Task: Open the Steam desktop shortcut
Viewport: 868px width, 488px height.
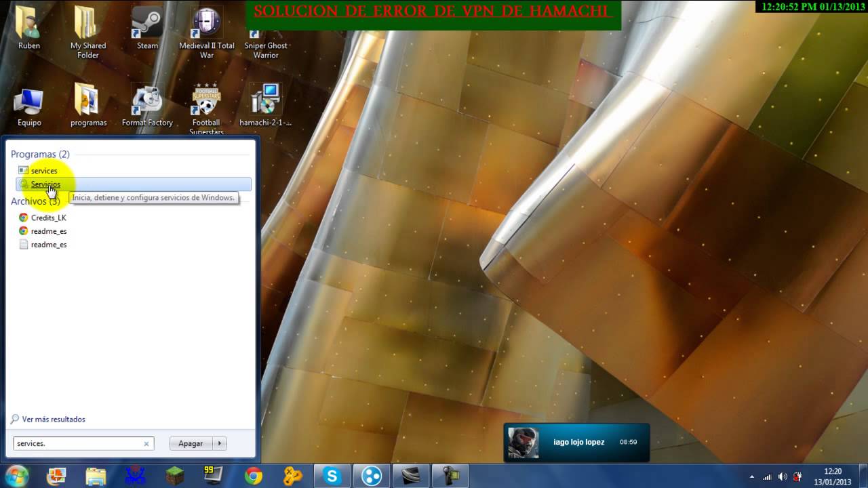Action: tap(147, 28)
